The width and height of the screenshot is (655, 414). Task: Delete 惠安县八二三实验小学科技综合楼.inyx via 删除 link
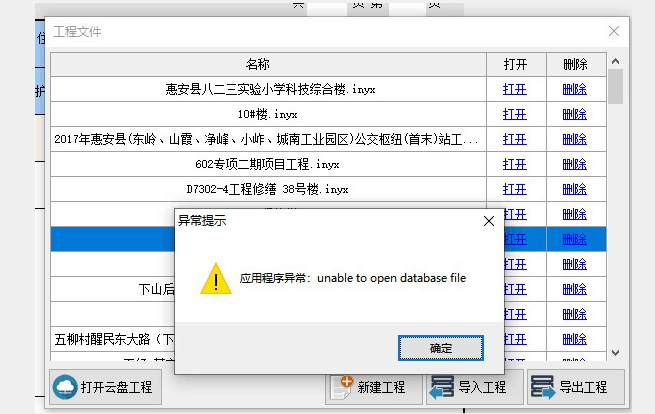click(x=575, y=88)
